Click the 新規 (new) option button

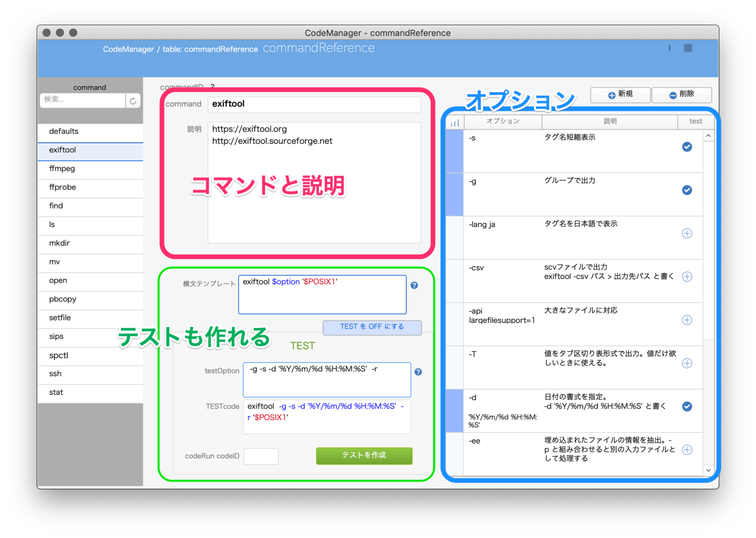pyautogui.click(x=620, y=95)
